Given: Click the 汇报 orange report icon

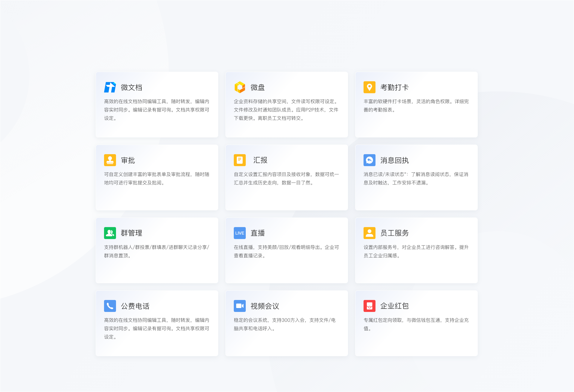Looking at the screenshot, I should tap(240, 160).
